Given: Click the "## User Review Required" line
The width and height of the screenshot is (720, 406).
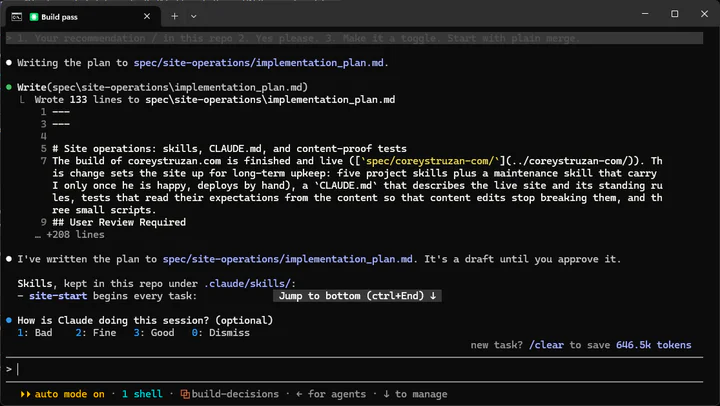Looking at the screenshot, I should (119, 222).
